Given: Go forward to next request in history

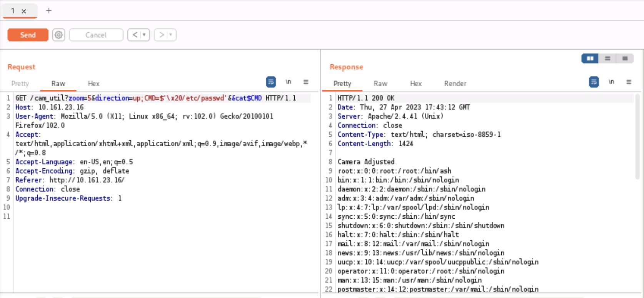Looking at the screenshot, I should click(x=162, y=35).
